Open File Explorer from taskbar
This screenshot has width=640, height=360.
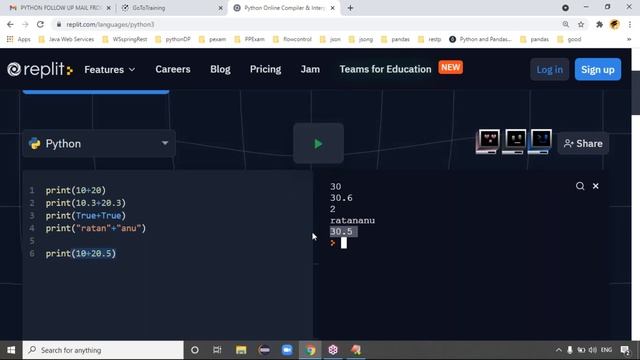[x=241, y=350]
